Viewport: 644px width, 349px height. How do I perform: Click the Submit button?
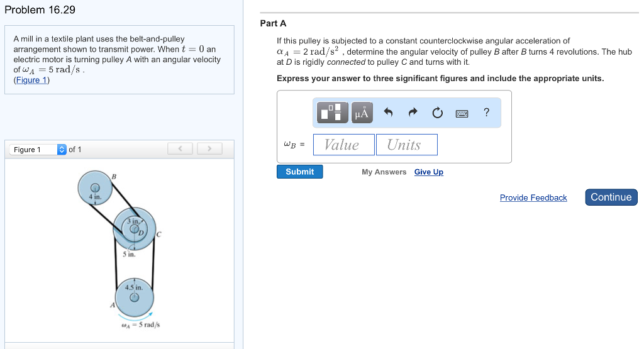[299, 172]
